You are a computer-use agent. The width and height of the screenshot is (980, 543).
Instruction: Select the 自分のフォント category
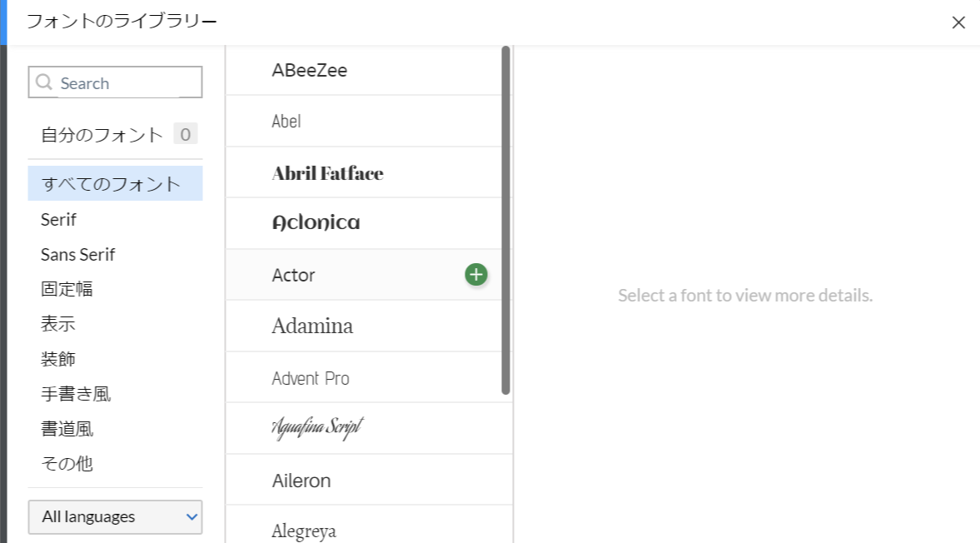pyautogui.click(x=102, y=135)
